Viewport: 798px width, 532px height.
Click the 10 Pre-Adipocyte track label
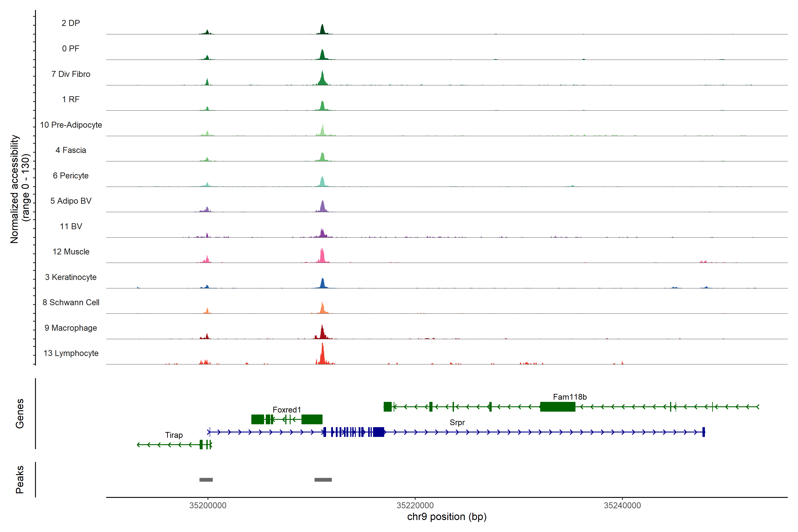point(71,125)
